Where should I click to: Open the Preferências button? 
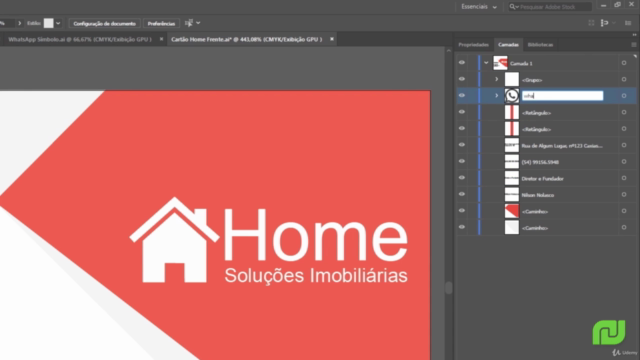click(x=161, y=24)
